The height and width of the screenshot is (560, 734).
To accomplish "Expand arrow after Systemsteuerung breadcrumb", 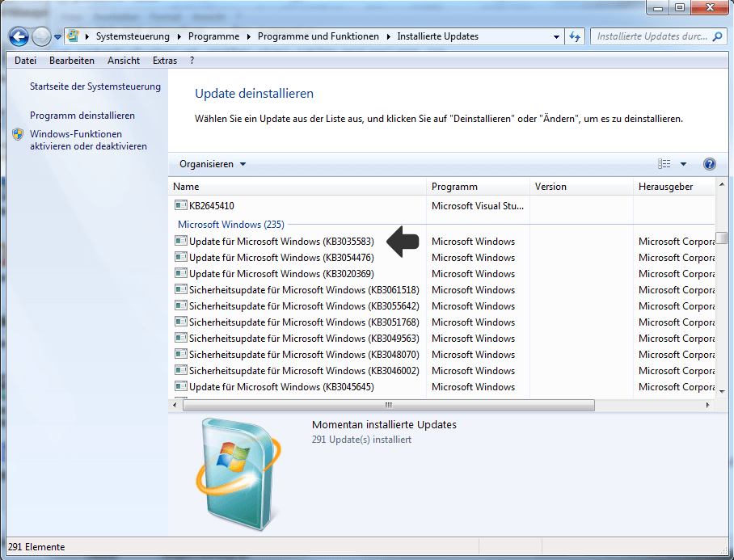I will click(179, 36).
